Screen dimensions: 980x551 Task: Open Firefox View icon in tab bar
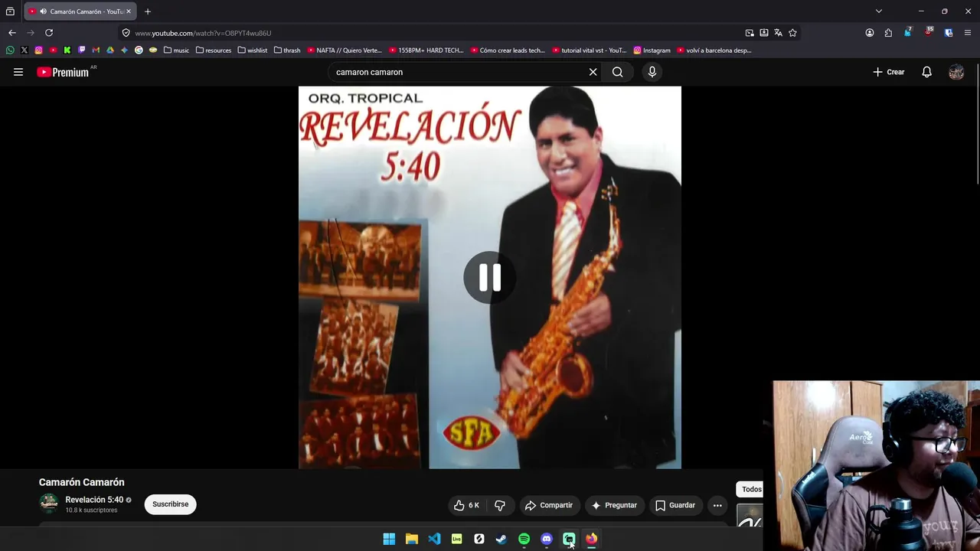coord(10,11)
